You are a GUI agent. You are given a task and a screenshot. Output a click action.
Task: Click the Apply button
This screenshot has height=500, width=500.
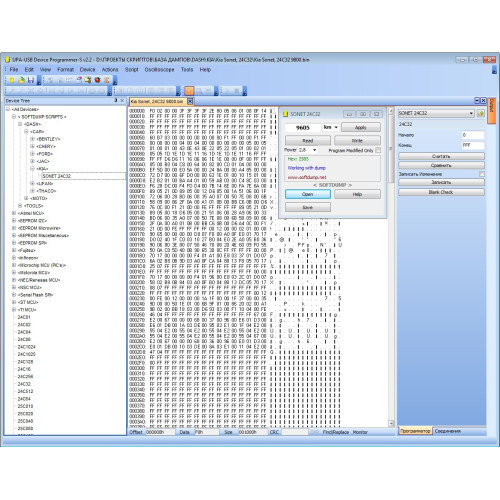[x=361, y=127]
